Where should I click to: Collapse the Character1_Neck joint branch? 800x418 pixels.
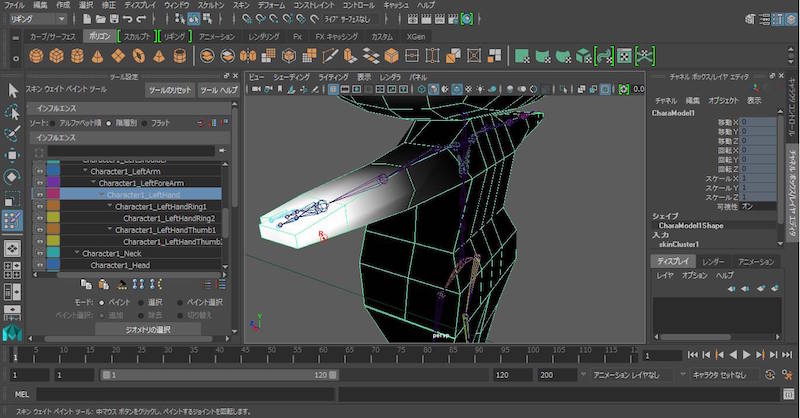pos(77,253)
